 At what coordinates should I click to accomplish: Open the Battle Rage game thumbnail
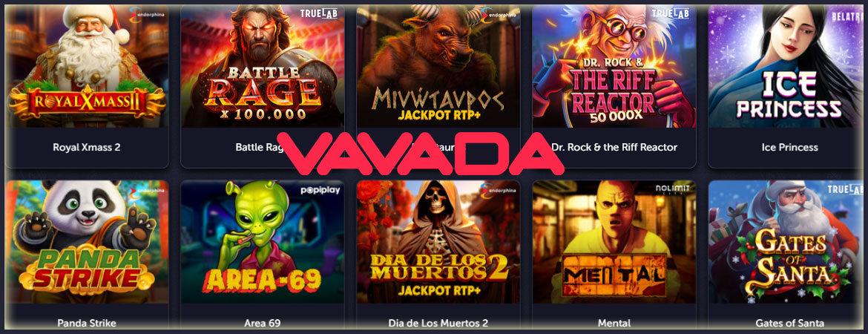coord(263,66)
